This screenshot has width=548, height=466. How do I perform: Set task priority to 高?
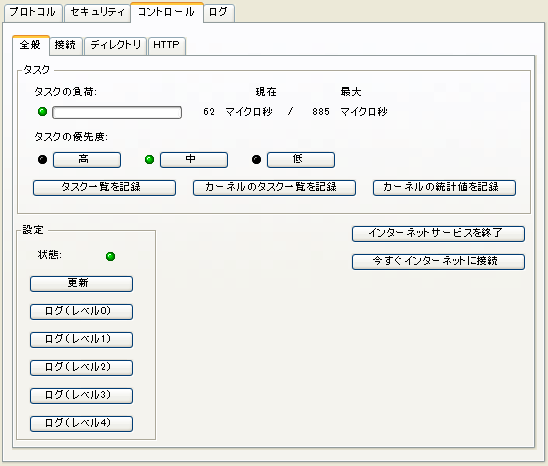click(x=87, y=160)
